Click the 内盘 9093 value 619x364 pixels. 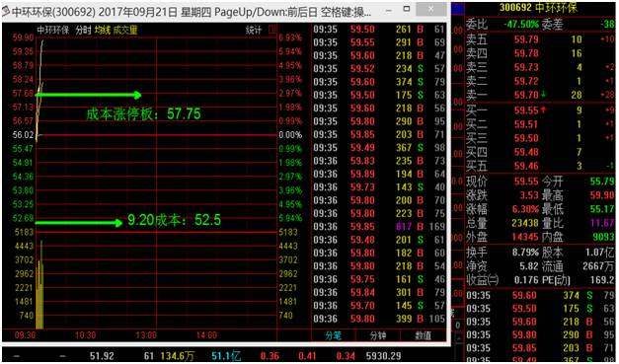click(603, 237)
